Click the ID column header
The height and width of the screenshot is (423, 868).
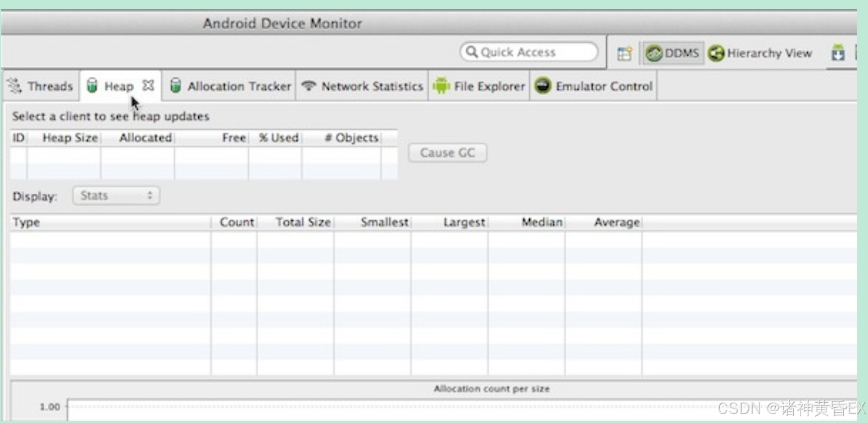tap(19, 138)
